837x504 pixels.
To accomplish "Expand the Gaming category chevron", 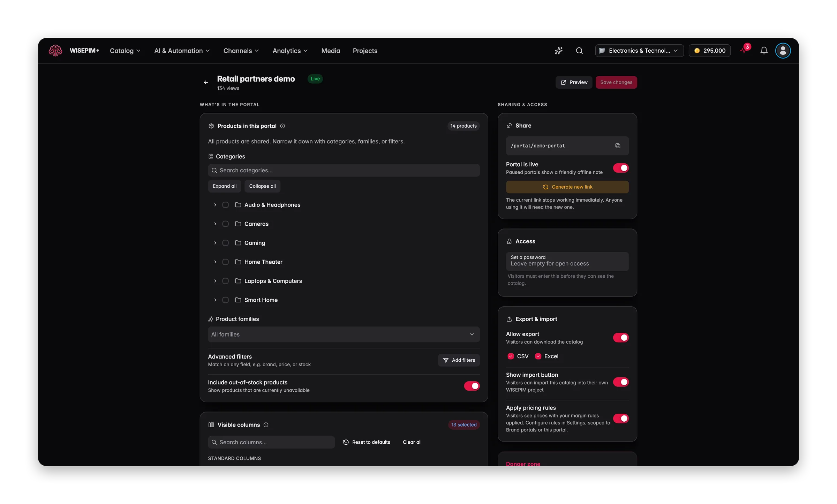I will [215, 243].
